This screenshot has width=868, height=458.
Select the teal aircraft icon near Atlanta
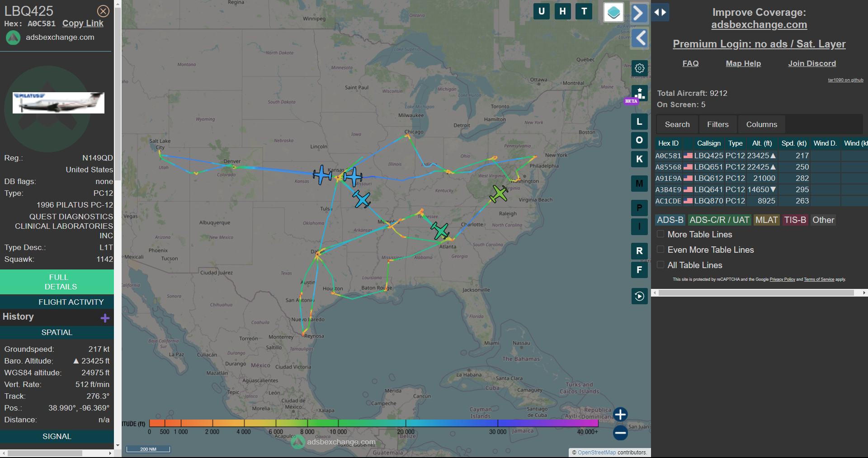440,231
